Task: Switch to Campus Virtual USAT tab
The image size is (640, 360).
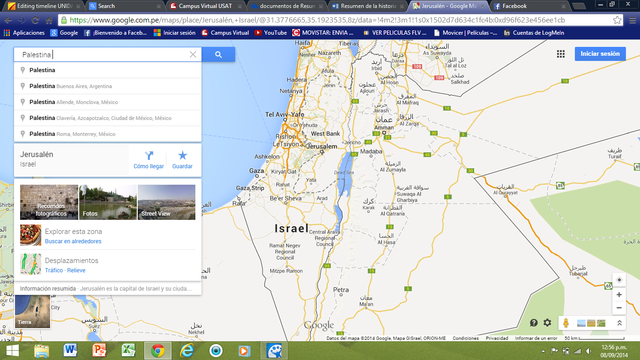Action: coord(205,6)
